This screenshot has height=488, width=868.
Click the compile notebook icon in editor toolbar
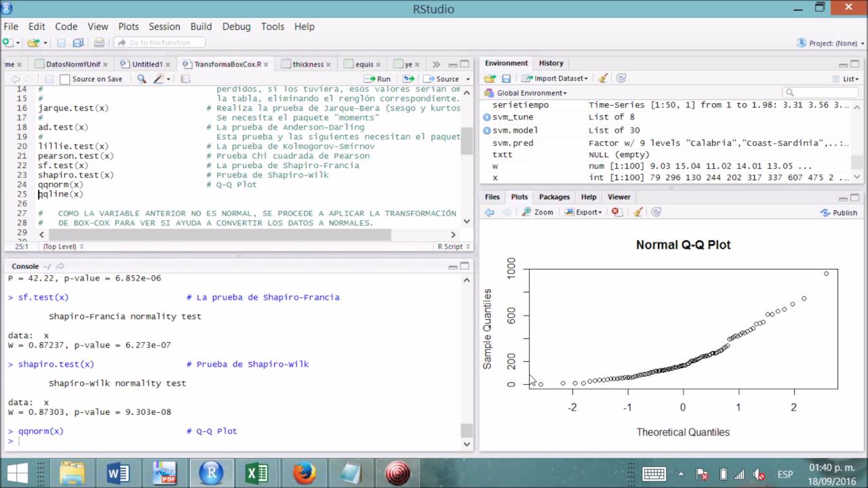[185, 79]
